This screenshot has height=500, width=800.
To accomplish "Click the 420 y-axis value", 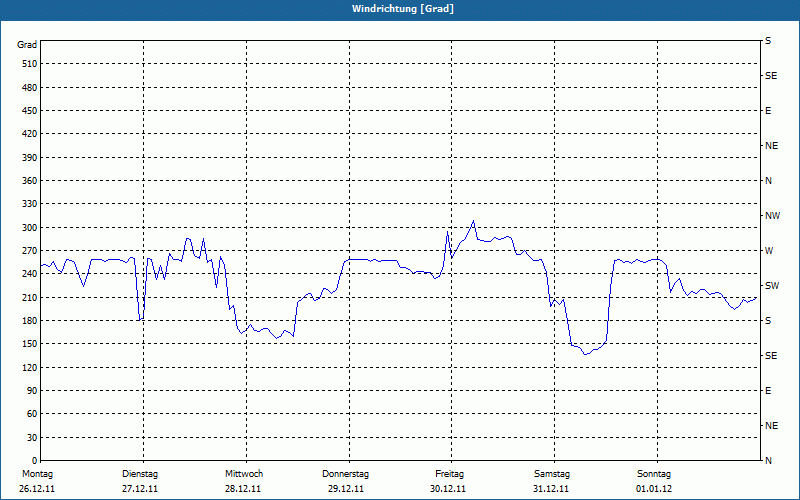I will pos(30,134).
